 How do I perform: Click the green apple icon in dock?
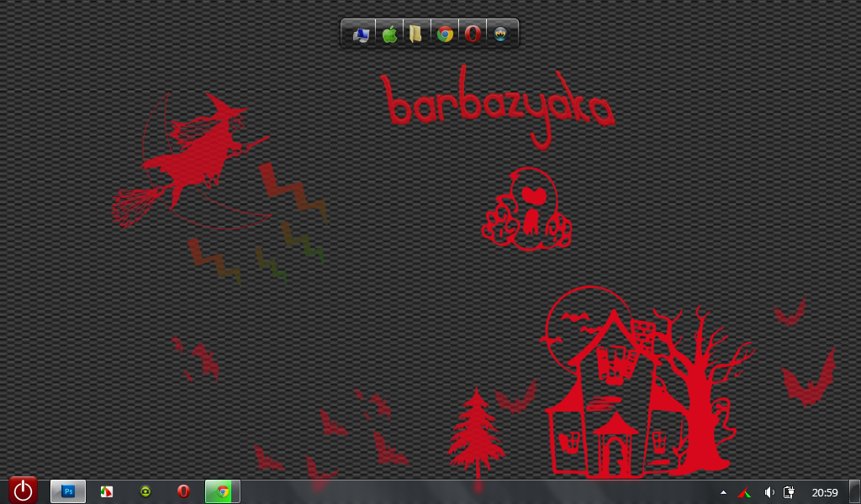pos(389,34)
